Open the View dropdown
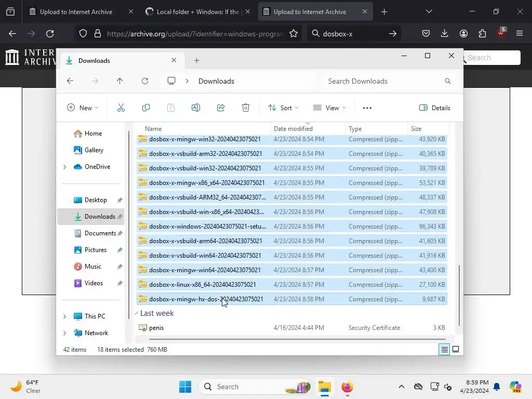Viewport: 532px width, 399px height. 329,108
